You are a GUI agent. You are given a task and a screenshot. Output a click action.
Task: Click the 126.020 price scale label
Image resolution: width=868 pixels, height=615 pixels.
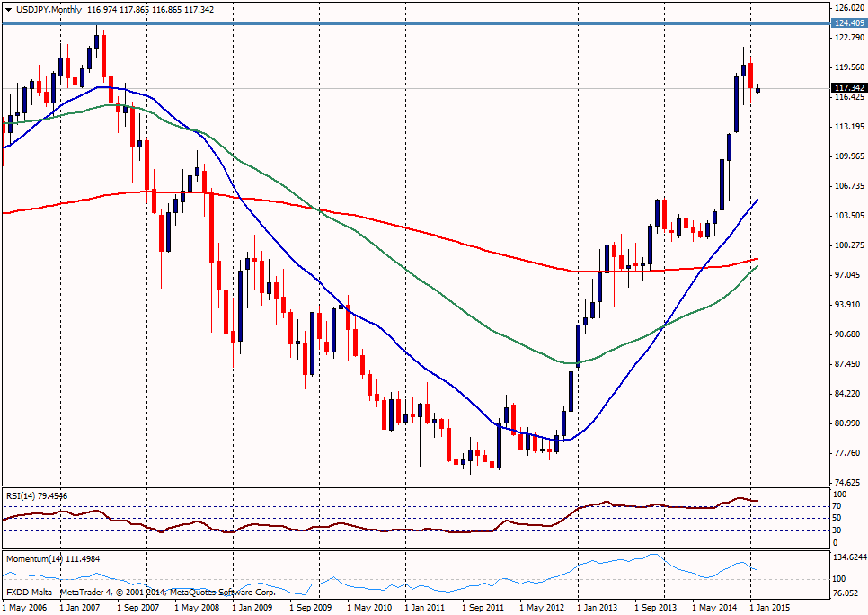[x=847, y=8]
